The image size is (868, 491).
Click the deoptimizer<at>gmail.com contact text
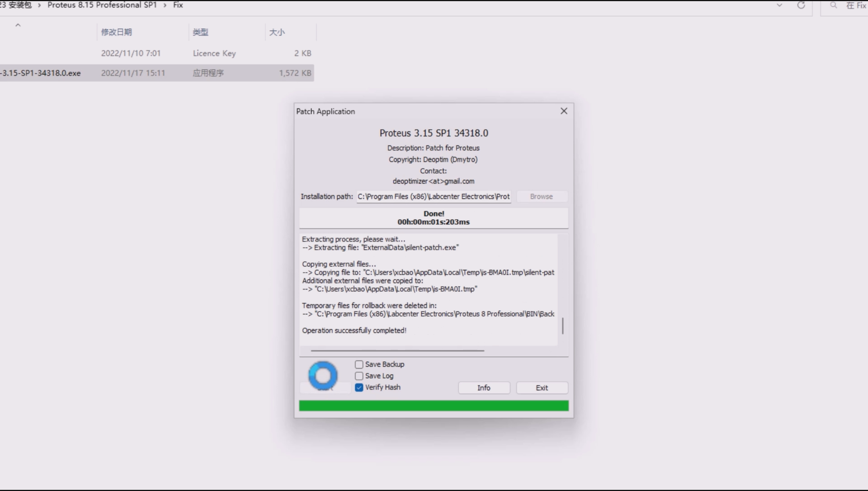433,181
